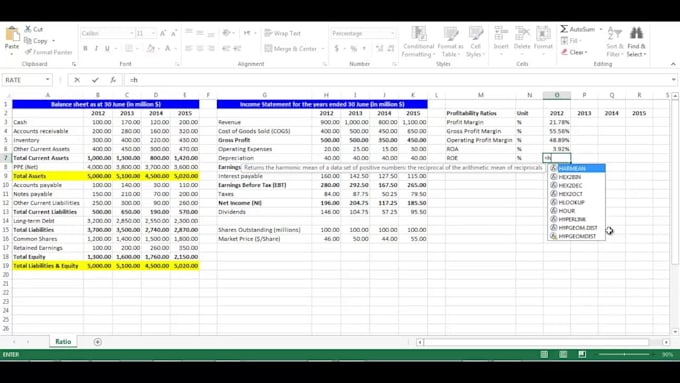The width and height of the screenshot is (680, 383).
Task: Open the number format Percentage dropdown
Action: 392,33
